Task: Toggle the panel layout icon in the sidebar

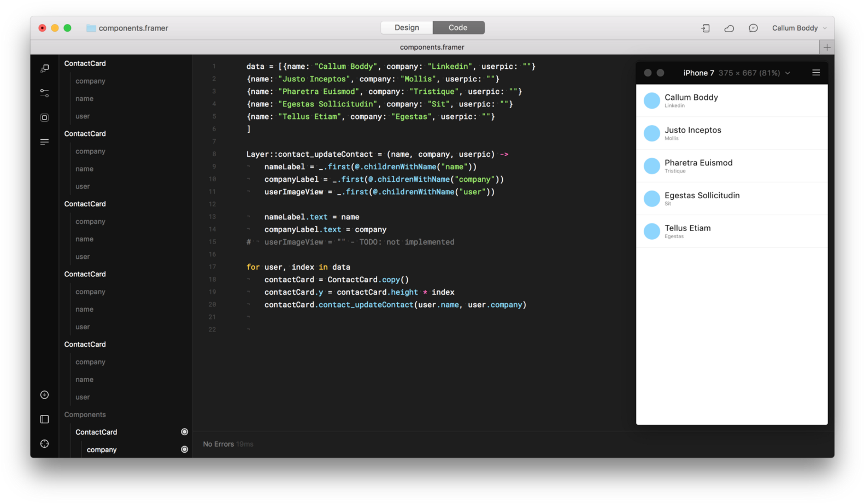Action: (x=45, y=419)
